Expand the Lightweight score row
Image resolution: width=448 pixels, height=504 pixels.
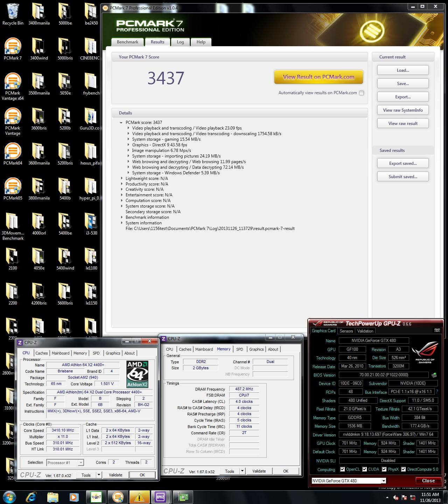tap(121, 178)
